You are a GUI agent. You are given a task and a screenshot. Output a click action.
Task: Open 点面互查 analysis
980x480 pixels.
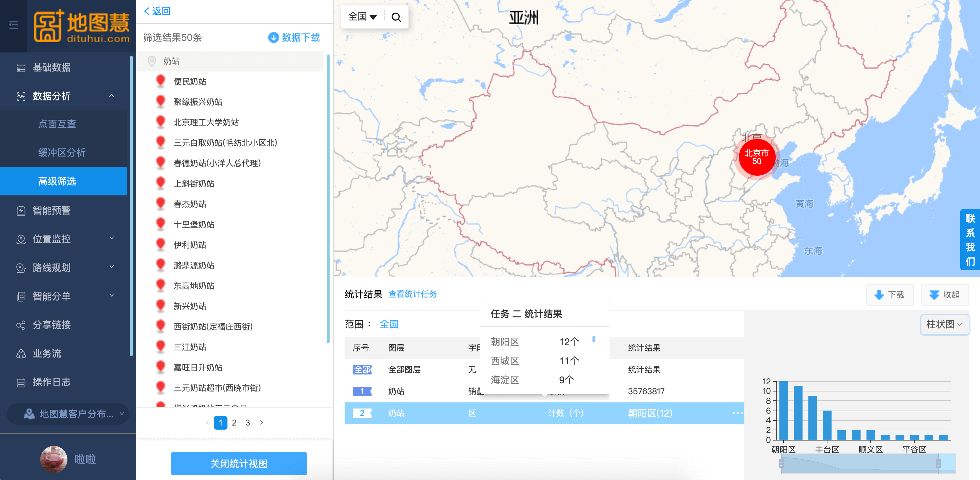(x=57, y=124)
